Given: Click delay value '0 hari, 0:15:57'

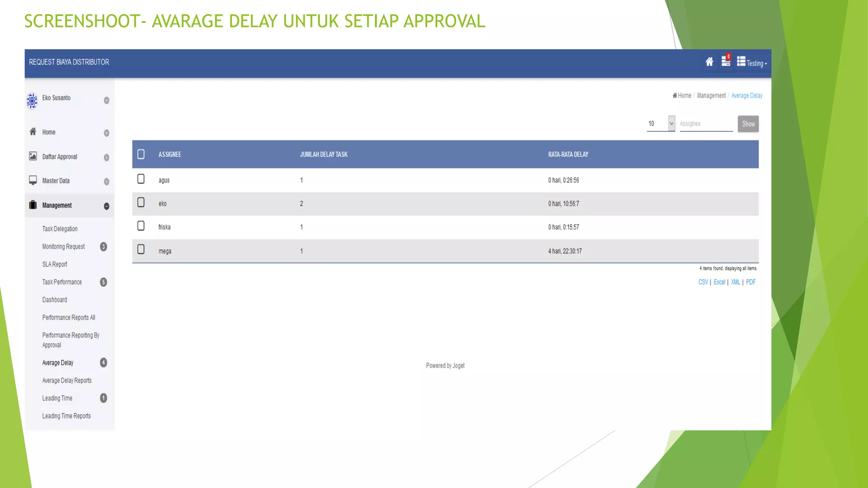Looking at the screenshot, I should click(563, 227).
